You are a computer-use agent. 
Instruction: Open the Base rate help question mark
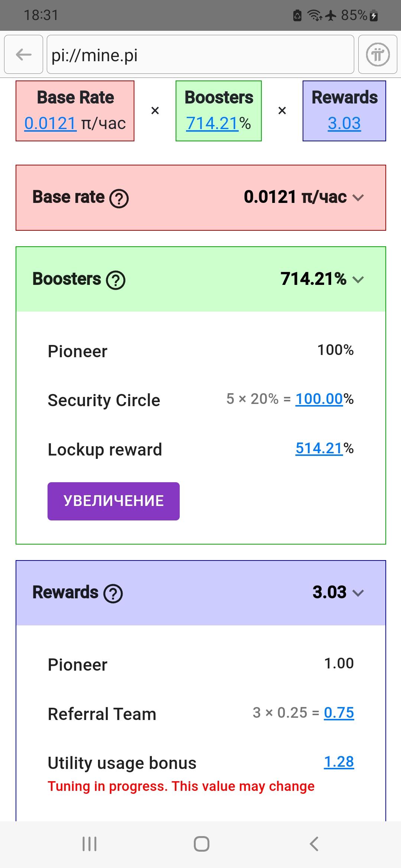click(x=119, y=198)
